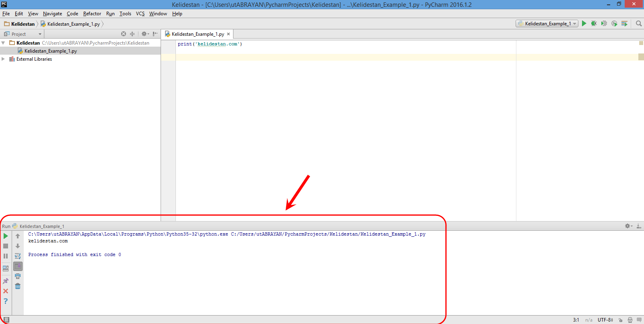
Task: Pin the Run tab with the pushpin icon
Action: pos(6,281)
